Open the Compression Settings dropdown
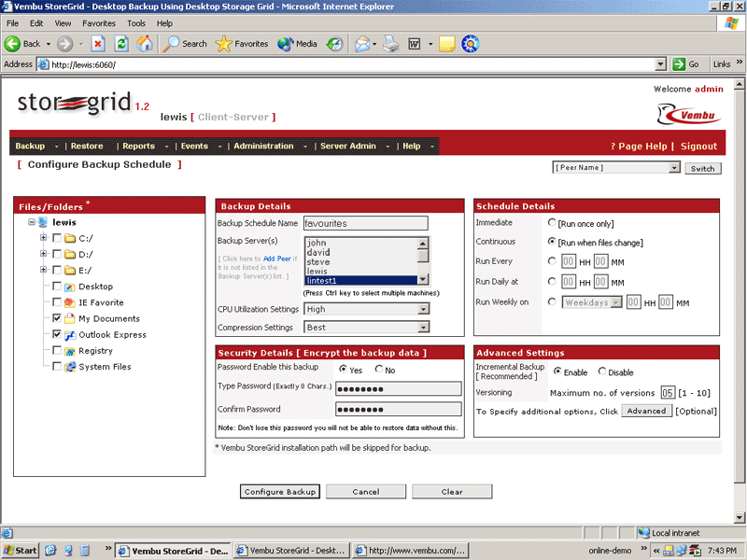This screenshot has height=560, width=747. (423, 328)
